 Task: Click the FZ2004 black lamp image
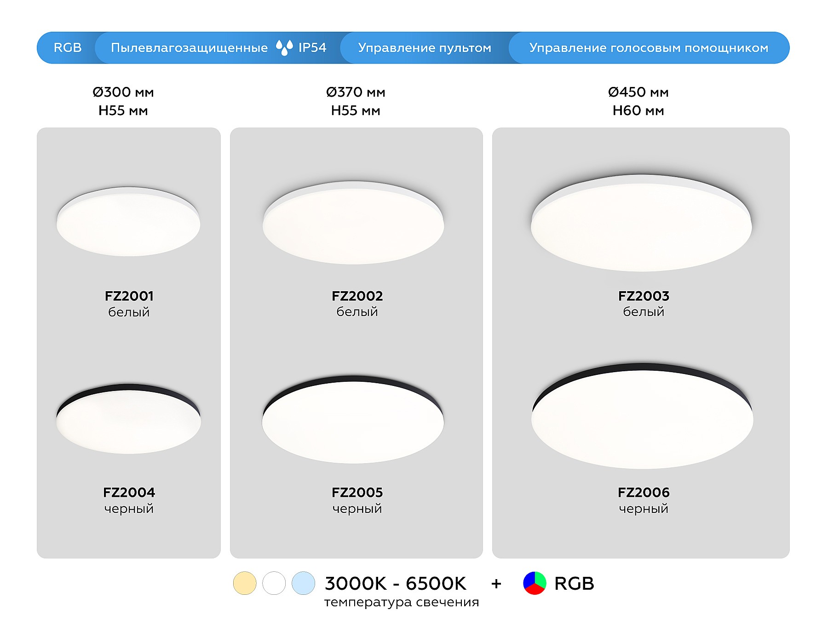128,419
